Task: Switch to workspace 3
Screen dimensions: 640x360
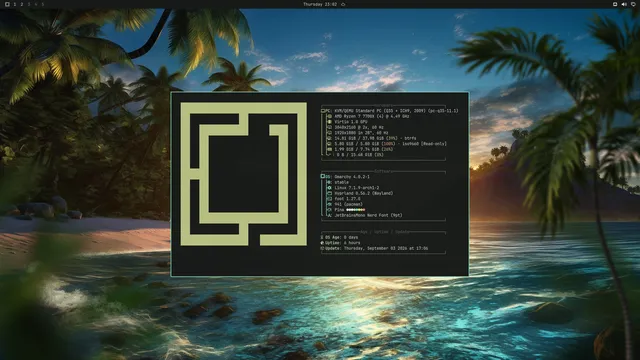Action: tap(29, 4)
